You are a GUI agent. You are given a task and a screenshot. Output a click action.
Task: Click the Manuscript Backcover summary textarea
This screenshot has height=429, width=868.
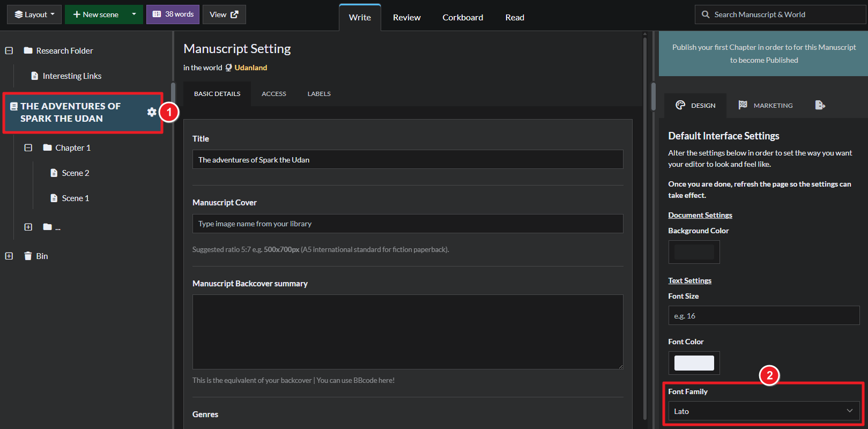407,332
